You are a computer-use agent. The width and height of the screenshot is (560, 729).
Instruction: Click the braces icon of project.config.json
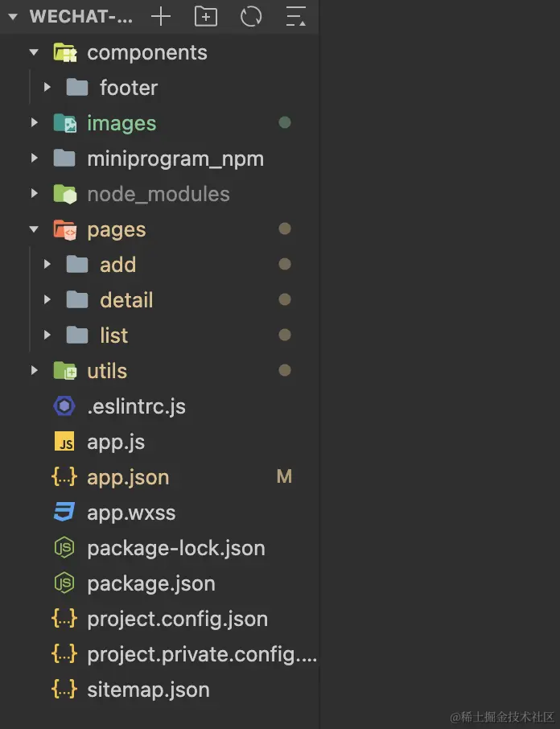coord(64,619)
